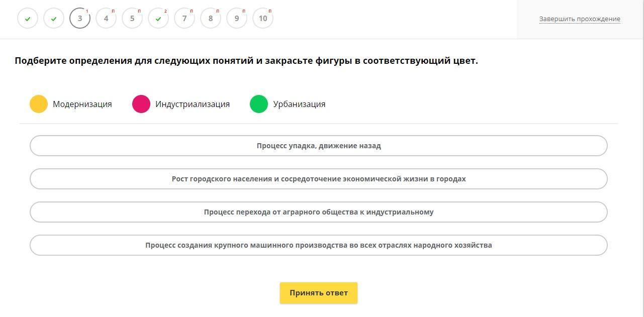Select the "Рост городского населения" definition
This screenshot has height=317, width=644.
coord(319,179)
